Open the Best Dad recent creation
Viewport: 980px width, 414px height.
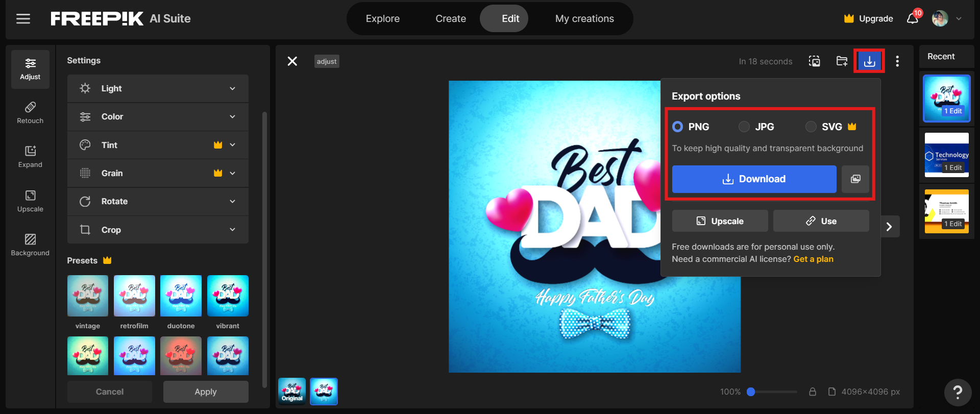tap(947, 99)
